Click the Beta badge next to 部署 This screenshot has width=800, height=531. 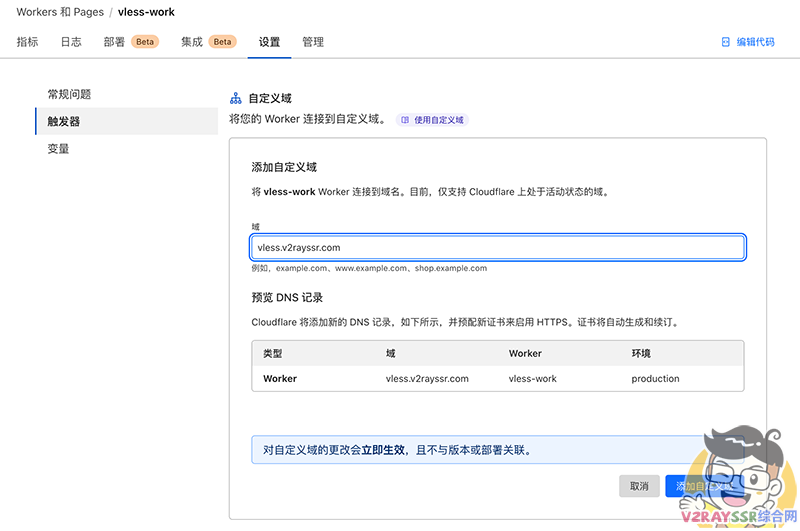point(145,42)
